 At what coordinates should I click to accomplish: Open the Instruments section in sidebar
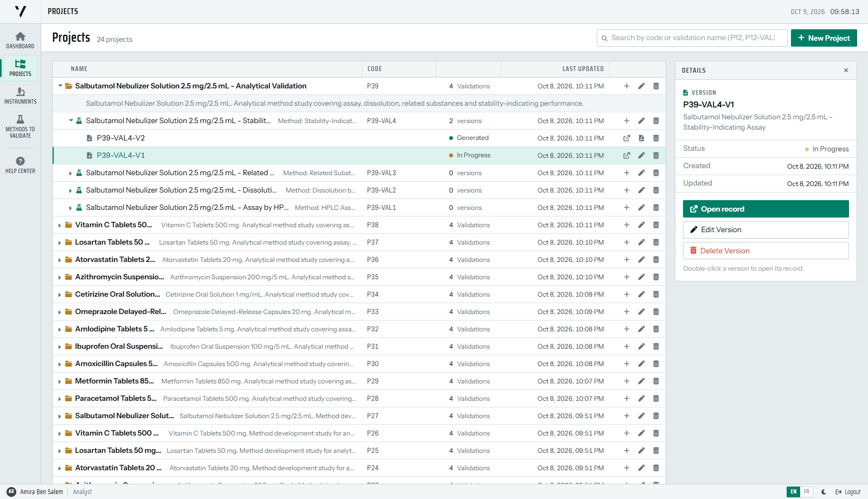point(20,96)
